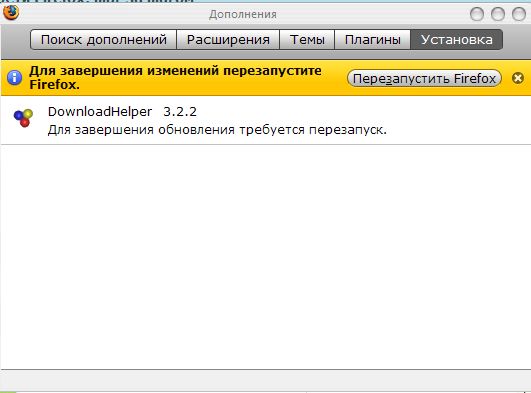Image resolution: width=531 pixels, height=393 pixels.
Task: Switch to the Расширения tab
Action: [228, 40]
